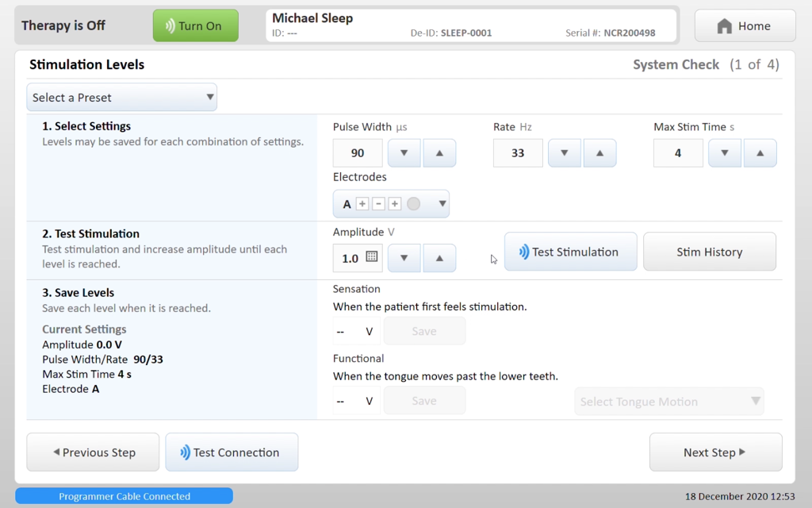This screenshot has height=508, width=812.
Task: Increase Pulse Width with up arrow
Action: [439, 153]
